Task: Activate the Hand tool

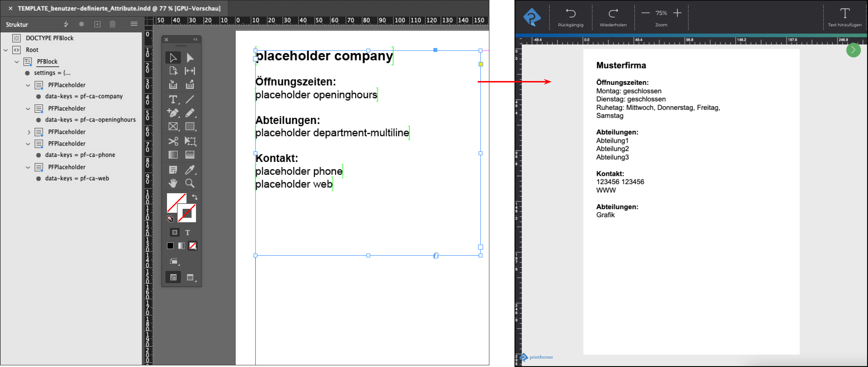Action: pos(173,183)
